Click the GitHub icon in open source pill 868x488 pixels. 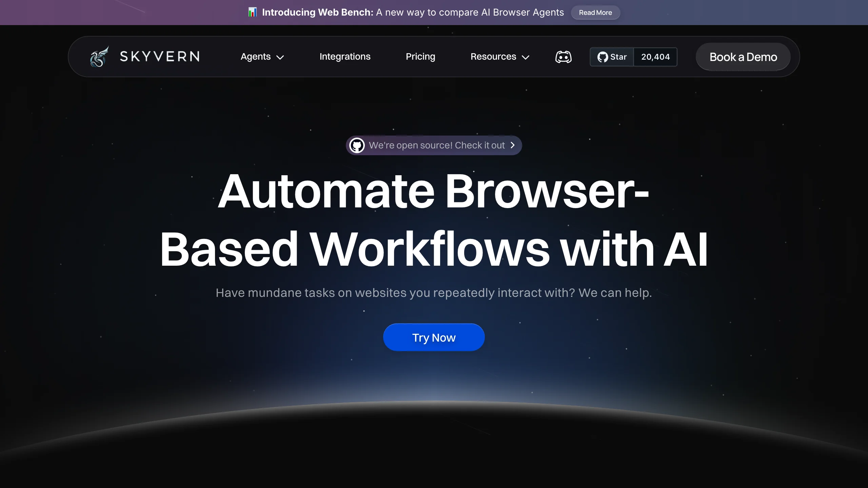coord(357,145)
